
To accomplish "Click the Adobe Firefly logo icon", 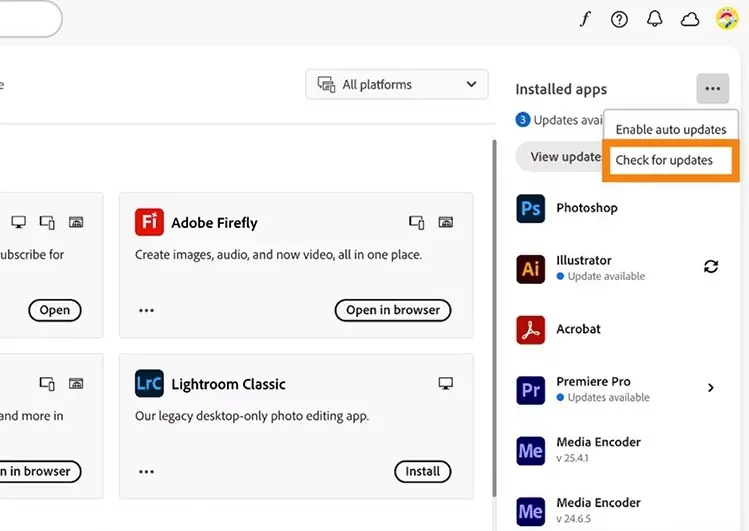I will pyautogui.click(x=149, y=223).
